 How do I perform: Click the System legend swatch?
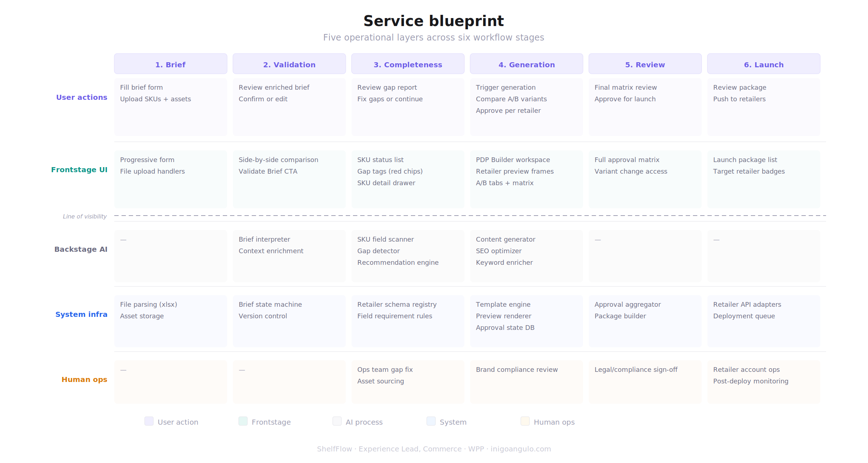pyautogui.click(x=430, y=421)
